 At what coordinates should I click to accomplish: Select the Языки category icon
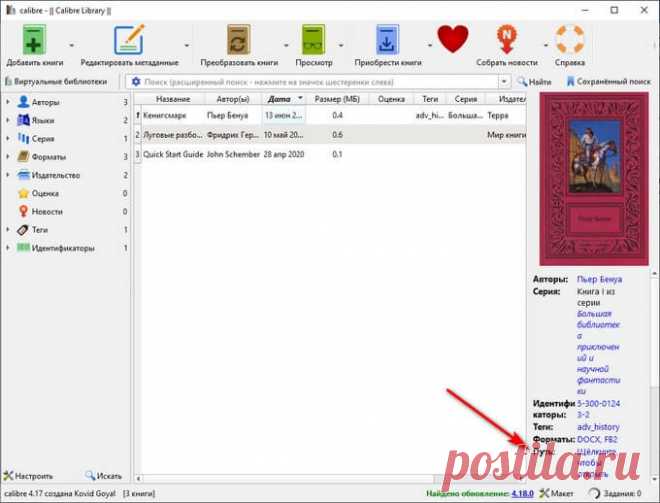(24, 120)
